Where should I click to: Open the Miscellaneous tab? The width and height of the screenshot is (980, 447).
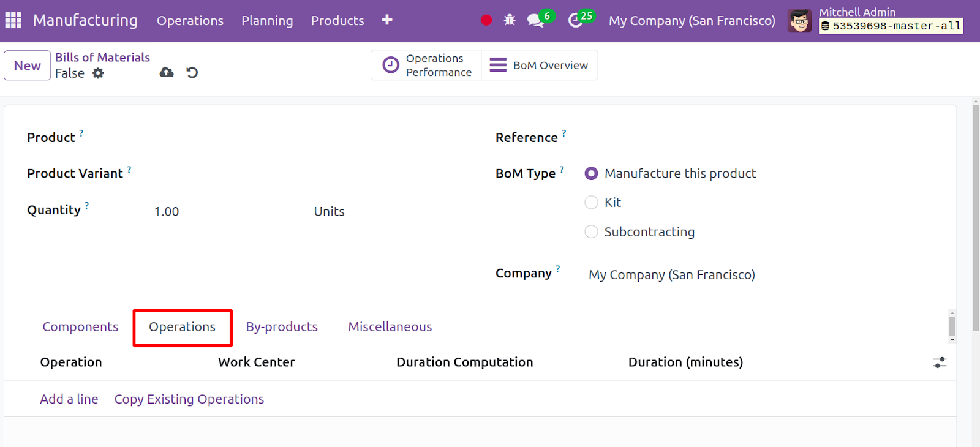(x=390, y=327)
